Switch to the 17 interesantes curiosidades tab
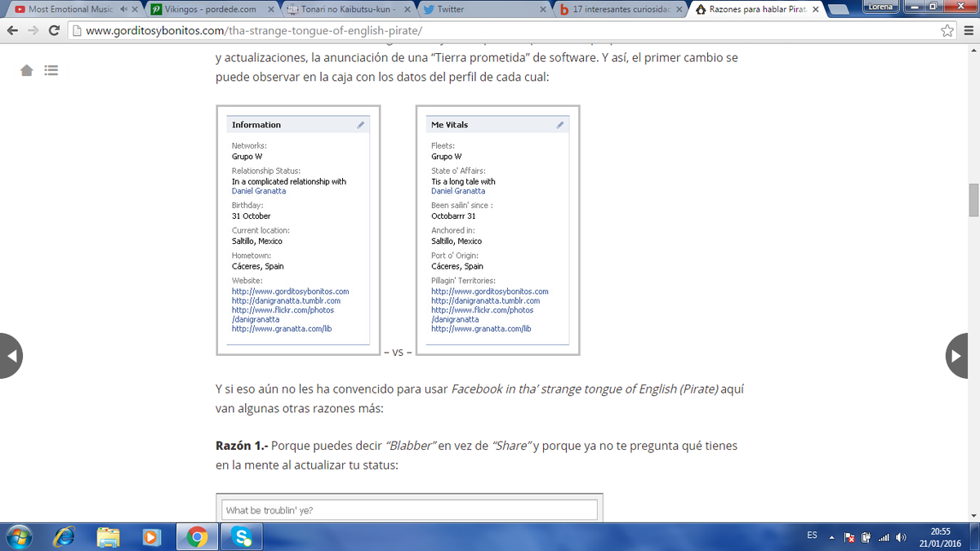The height and width of the screenshot is (551, 980). tap(620, 9)
